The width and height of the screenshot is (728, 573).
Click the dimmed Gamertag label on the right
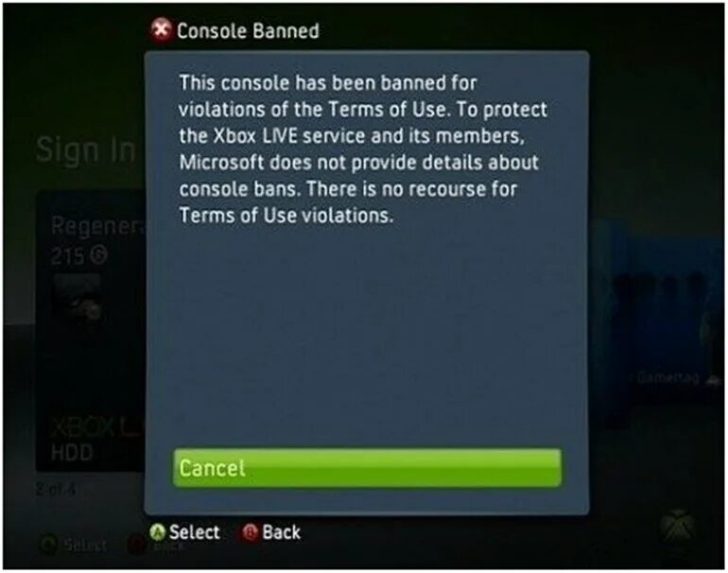(667, 378)
